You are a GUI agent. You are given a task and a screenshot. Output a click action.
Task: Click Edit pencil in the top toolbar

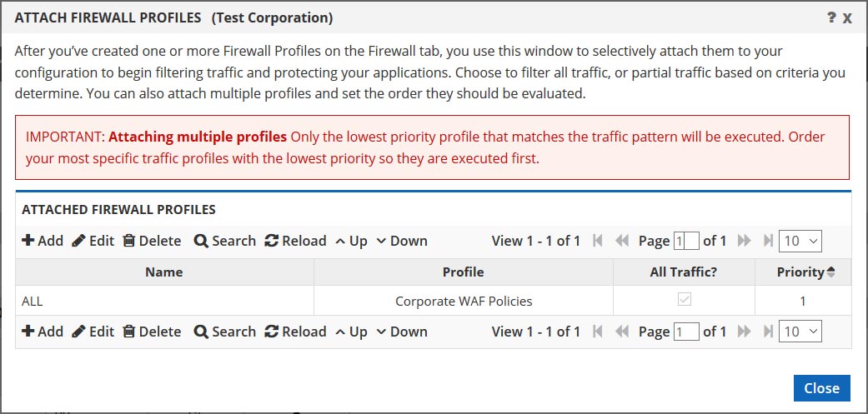point(93,241)
